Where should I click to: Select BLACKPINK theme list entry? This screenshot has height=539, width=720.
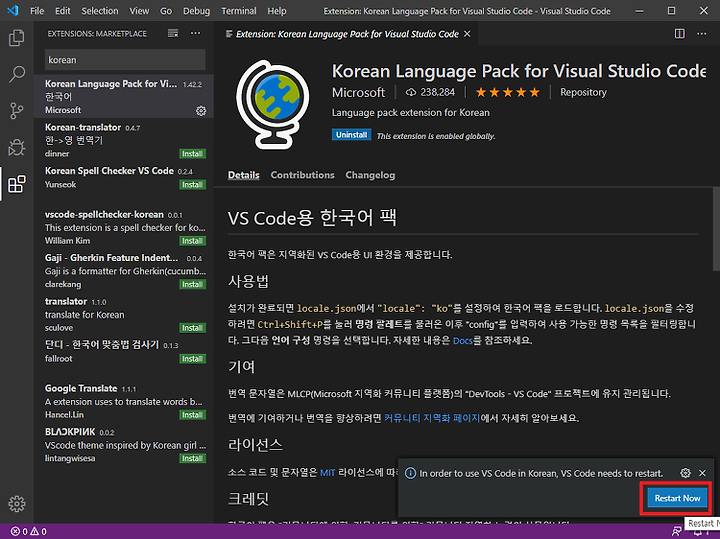tap(124, 445)
